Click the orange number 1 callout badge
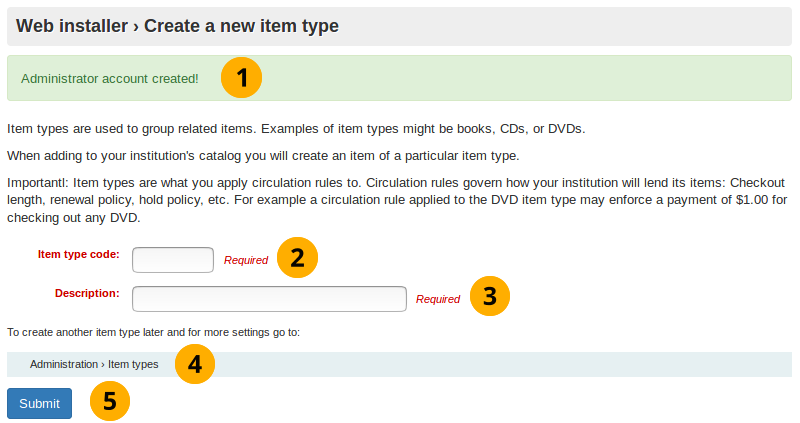 click(241, 78)
